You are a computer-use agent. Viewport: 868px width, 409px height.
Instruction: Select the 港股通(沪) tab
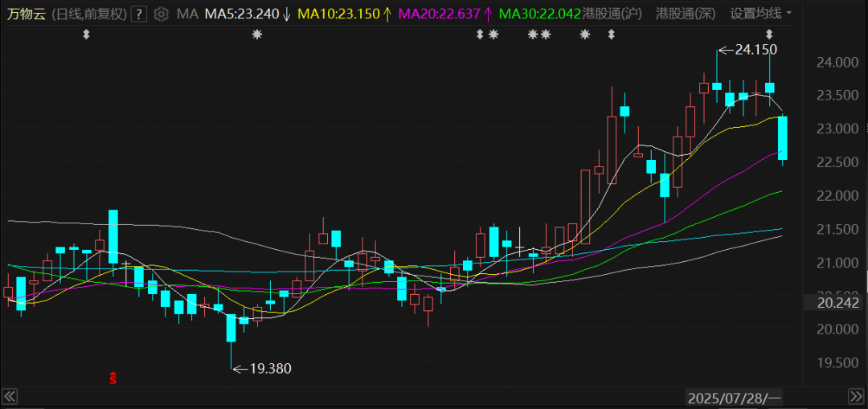click(x=612, y=14)
